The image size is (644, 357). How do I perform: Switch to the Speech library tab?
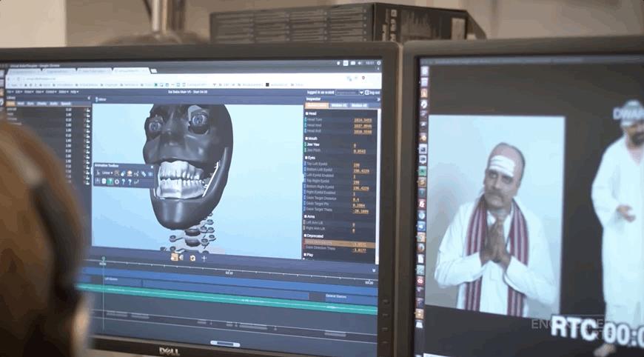click(x=66, y=104)
